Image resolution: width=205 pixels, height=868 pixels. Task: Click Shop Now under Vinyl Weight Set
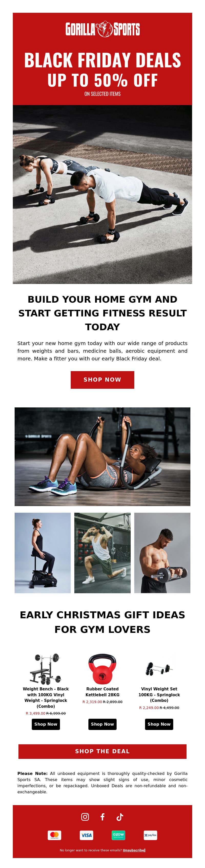tap(159, 724)
